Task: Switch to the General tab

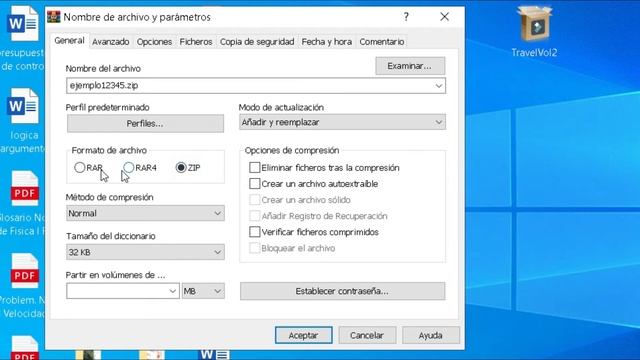Action: (69, 40)
